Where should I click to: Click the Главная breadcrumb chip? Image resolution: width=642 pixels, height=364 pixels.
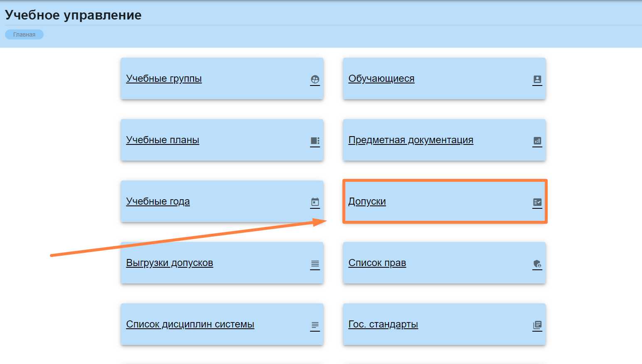(24, 34)
